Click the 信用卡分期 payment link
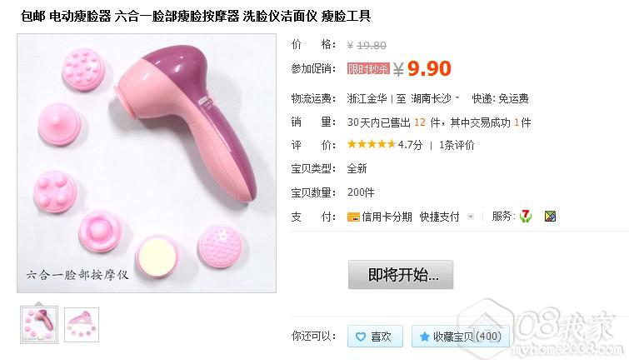Image resolution: width=629 pixels, height=364 pixels. (x=387, y=217)
